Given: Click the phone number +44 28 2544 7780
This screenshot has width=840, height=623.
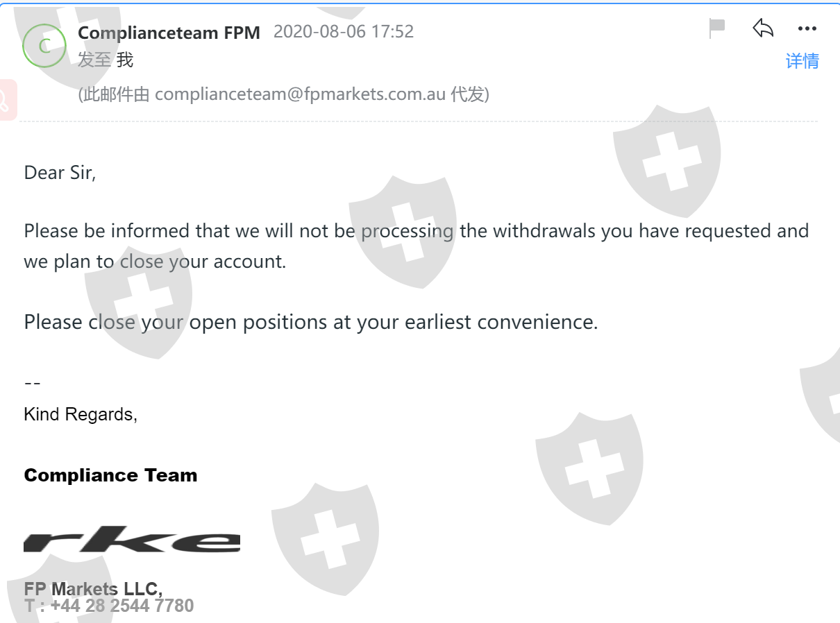Looking at the screenshot, I should coord(121,606).
